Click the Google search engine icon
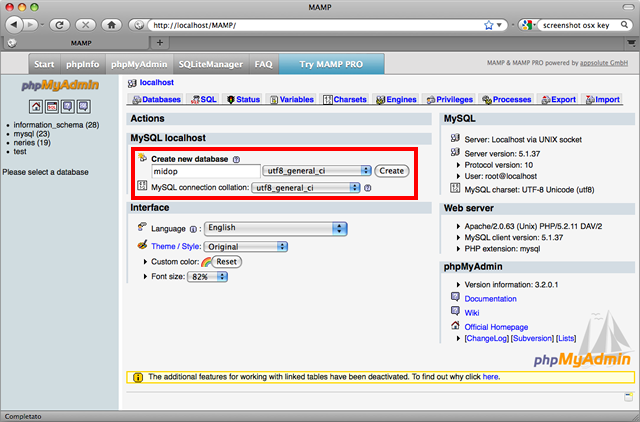This screenshot has height=422, width=640. [527, 25]
